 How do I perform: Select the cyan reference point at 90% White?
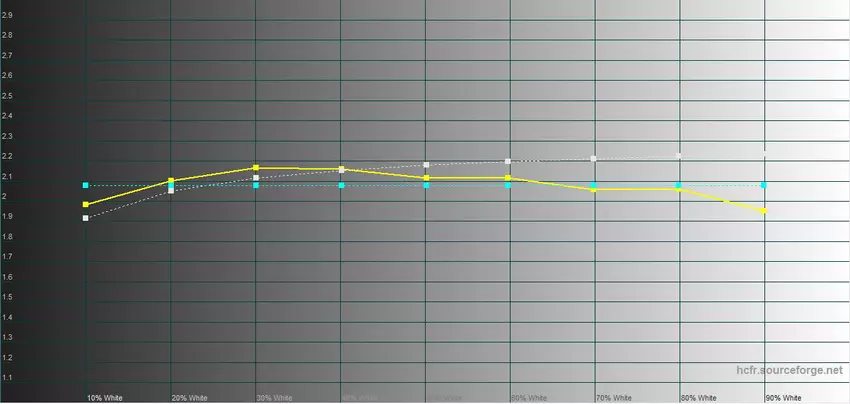point(765,185)
